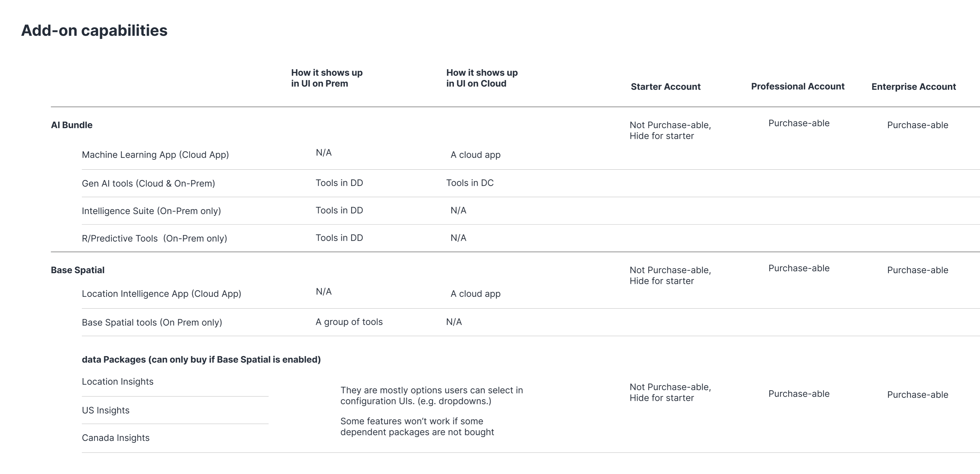Viewport: 980px width, 474px height.
Task: Click the 'A group of tools' cell
Action: pyautogui.click(x=349, y=322)
